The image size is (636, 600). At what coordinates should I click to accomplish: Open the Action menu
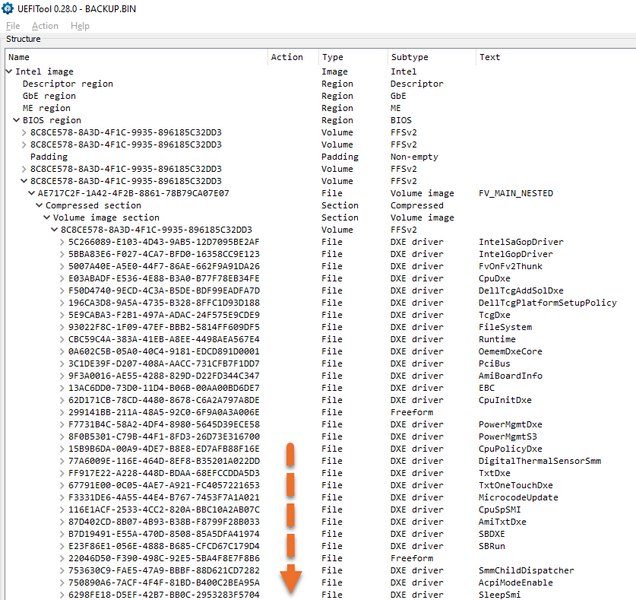point(45,26)
